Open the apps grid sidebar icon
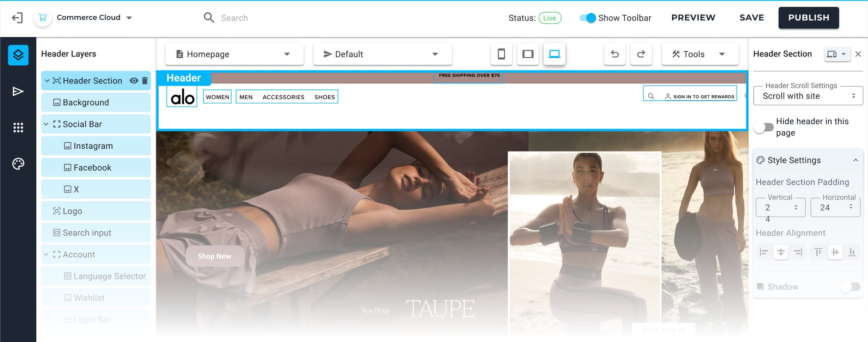 [x=18, y=127]
